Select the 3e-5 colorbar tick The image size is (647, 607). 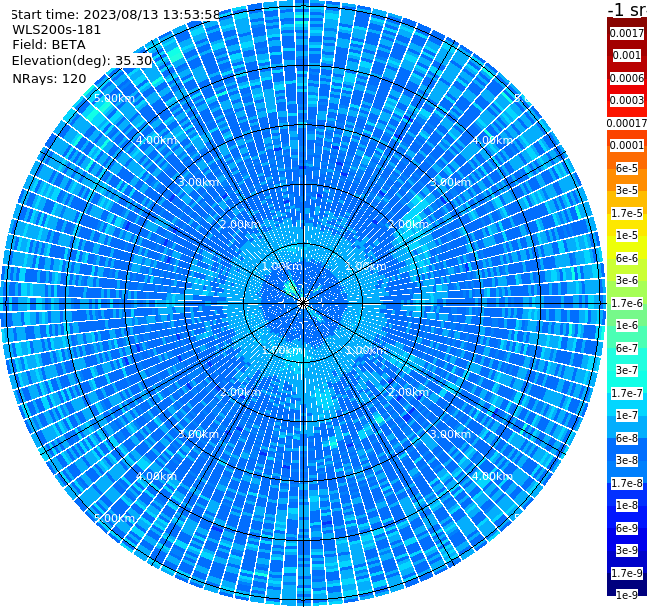pos(627,190)
